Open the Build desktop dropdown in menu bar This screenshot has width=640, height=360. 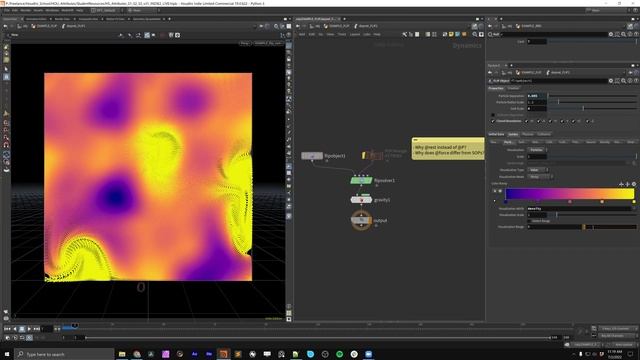(x=106, y=10)
